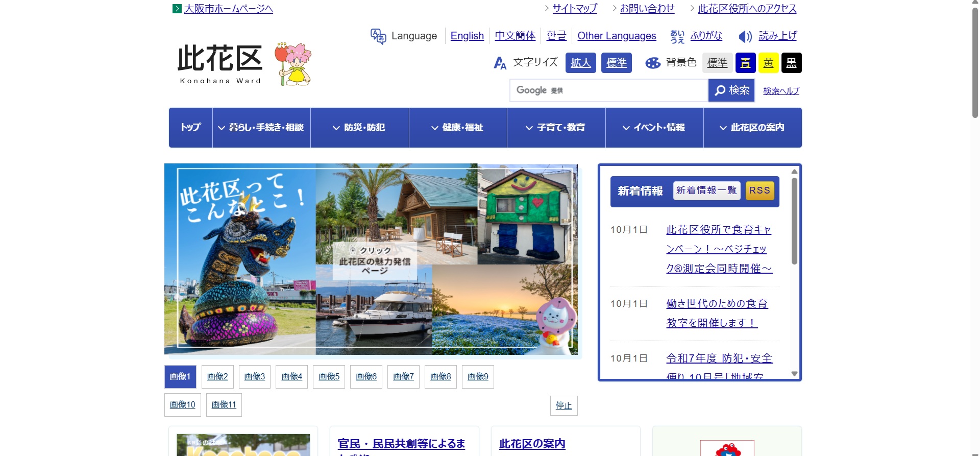Image resolution: width=980 pixels, height=456 pixels.
Task: Click the text size A icon
Action: click(x=500, y=63)
